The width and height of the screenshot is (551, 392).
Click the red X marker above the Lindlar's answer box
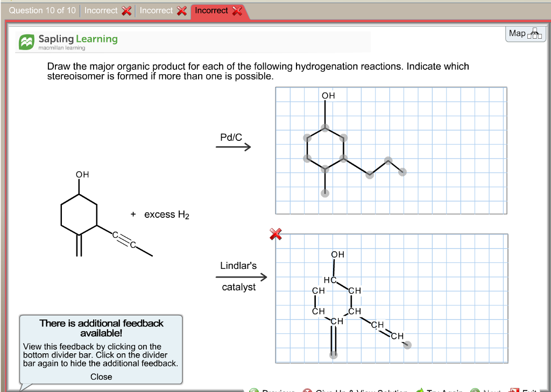[275, 234]
